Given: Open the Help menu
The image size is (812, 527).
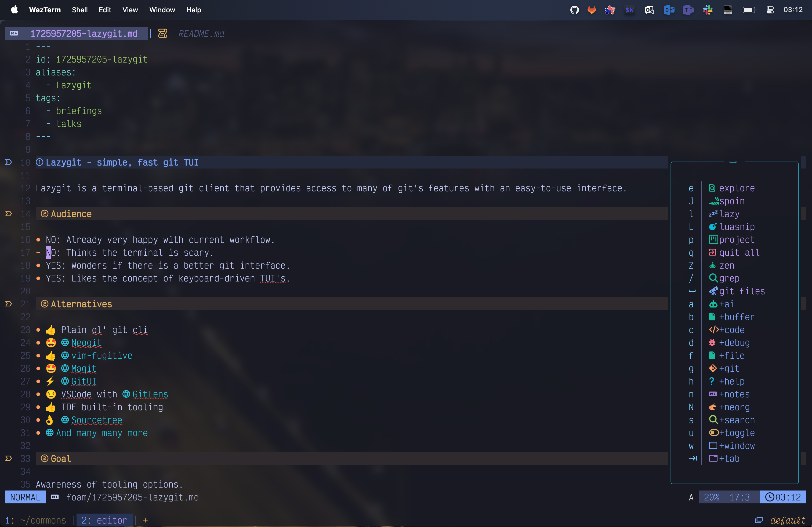Looking at the screenshot, I should click(x=193, y=10).
